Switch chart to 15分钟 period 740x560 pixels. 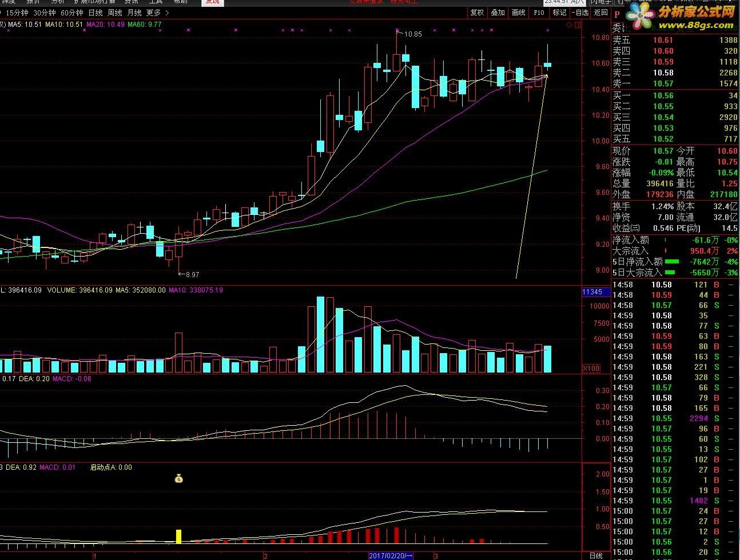point(17,13)
